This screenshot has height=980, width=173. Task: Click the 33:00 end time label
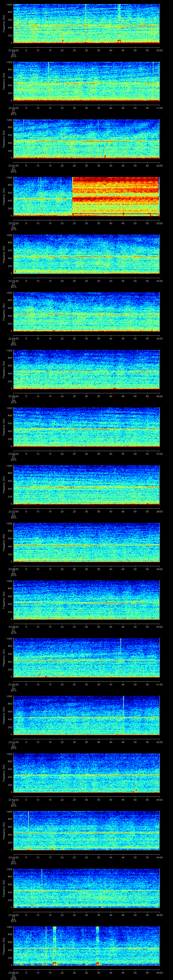(160, 223)
